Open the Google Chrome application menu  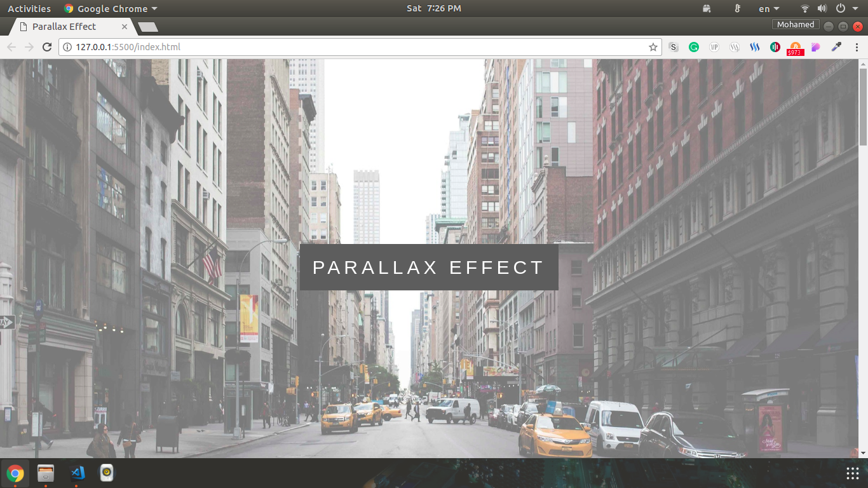tap(111, 9)
